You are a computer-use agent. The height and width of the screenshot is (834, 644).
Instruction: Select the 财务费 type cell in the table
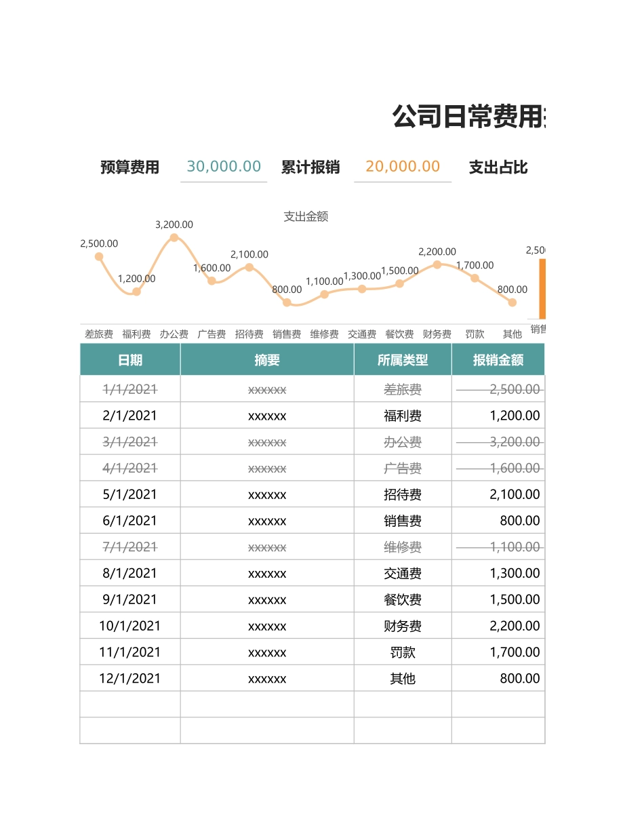point(402,625)
